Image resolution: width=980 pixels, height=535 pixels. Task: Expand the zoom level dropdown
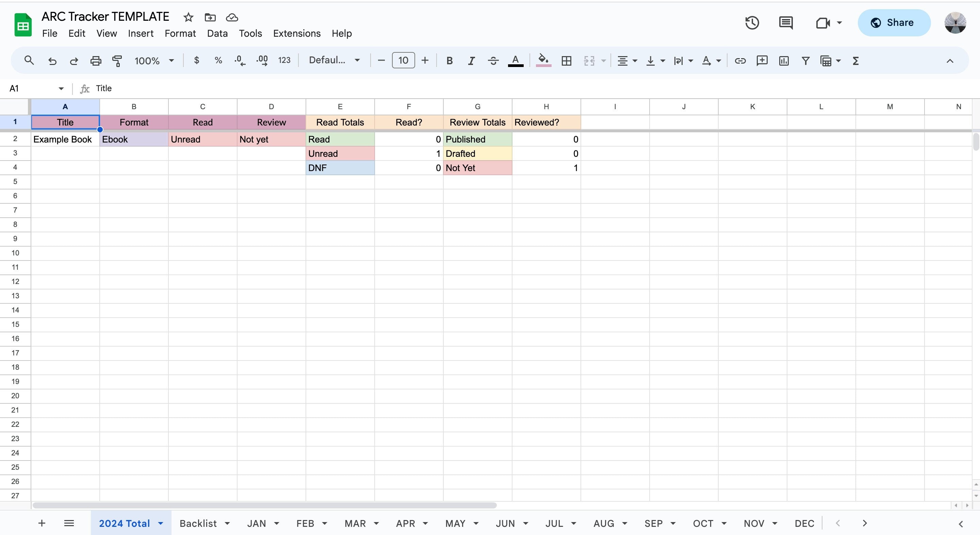(172, 61)
